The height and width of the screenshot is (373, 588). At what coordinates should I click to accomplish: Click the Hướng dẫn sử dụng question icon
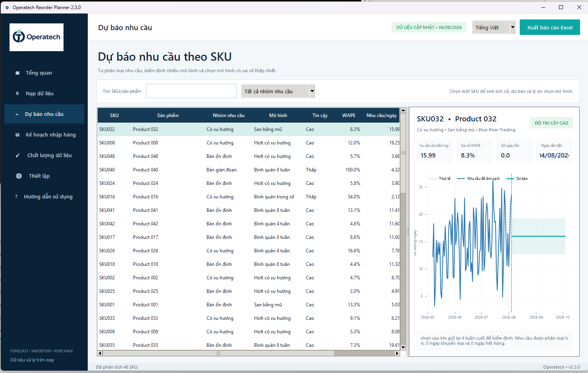click(x=16, y=197)
